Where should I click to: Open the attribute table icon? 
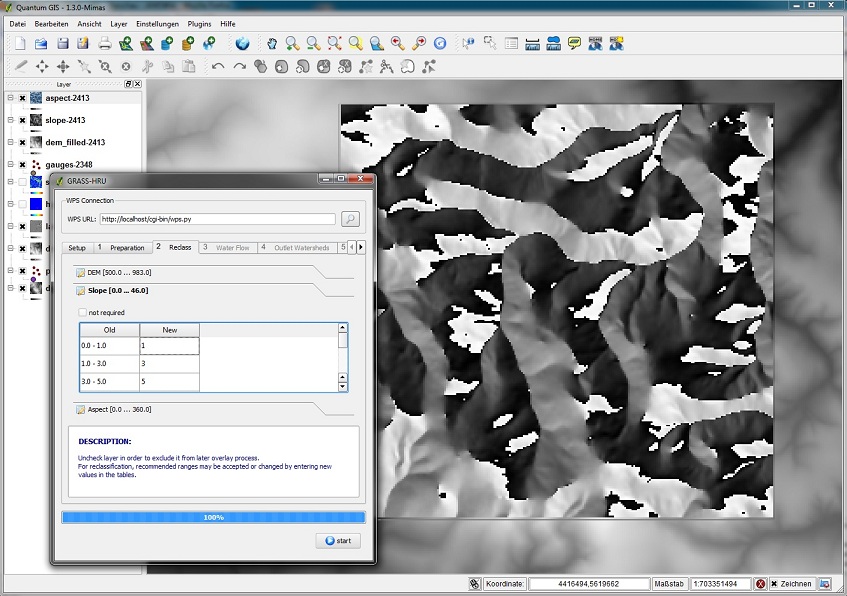pos(511,43)
